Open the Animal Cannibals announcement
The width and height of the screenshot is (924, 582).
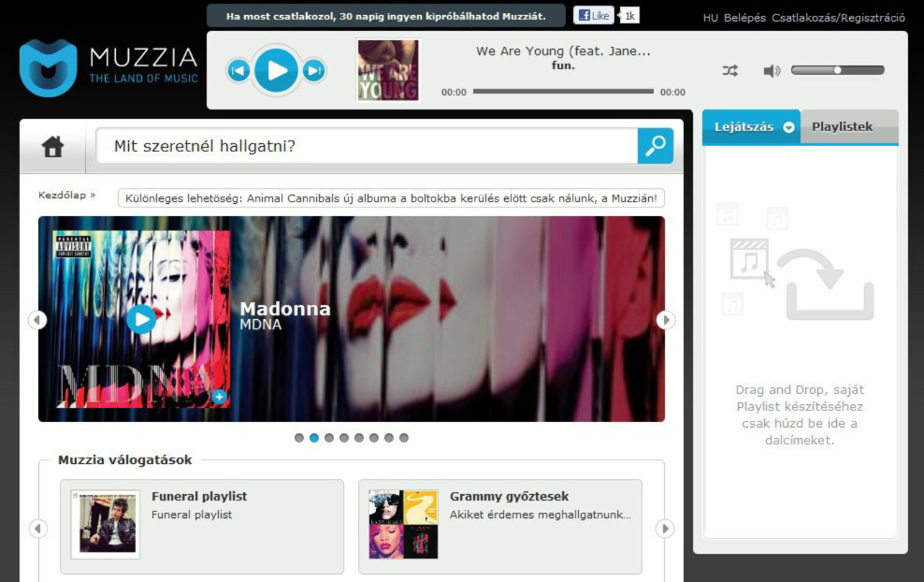tap(391, 198)
